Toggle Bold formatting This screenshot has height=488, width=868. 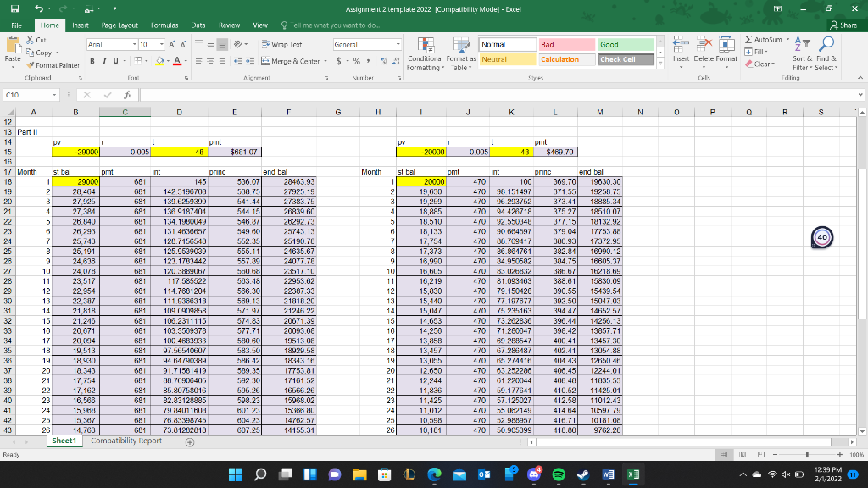coord(92,60)
